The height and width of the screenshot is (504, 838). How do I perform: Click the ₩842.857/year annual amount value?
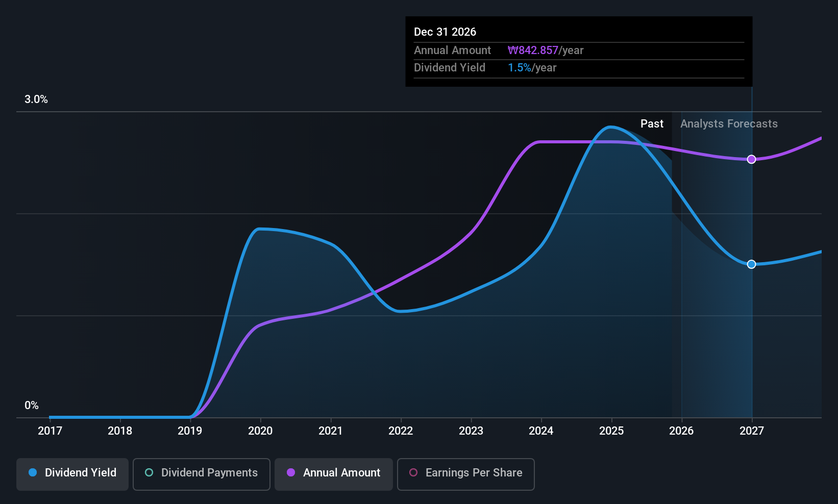[x=546, y=51]
